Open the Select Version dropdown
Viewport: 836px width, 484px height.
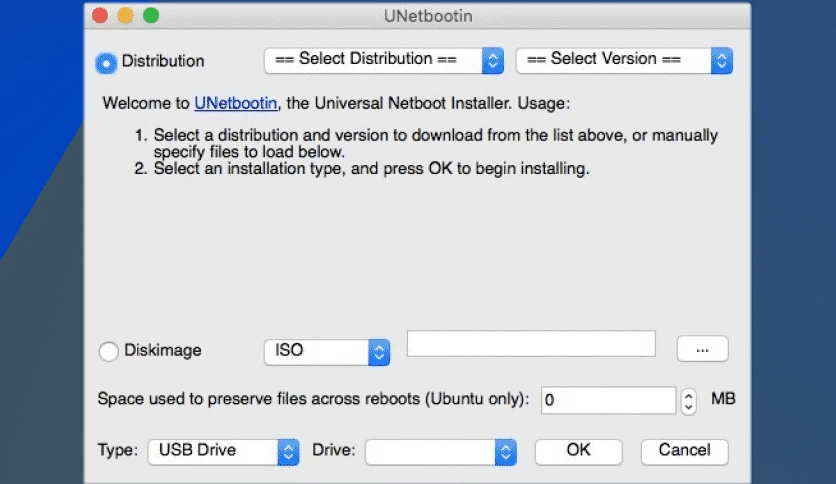tap(624, 60)
